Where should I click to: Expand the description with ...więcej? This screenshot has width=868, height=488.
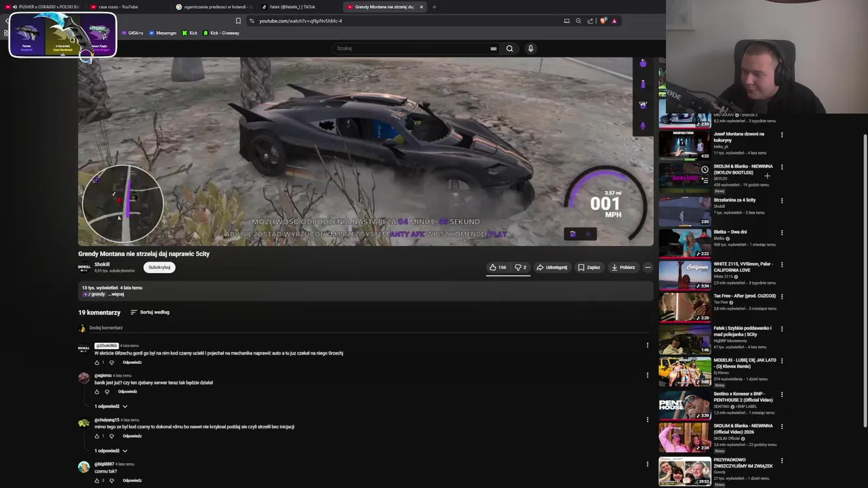tap(117, 294)
